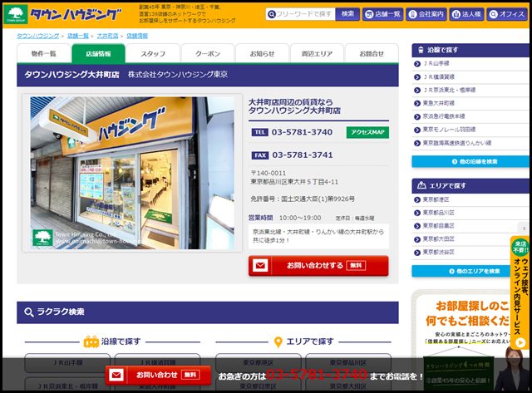Click the green アクセスMAP button
The height and width of the screenshot is (393, 532).
coord(367,132)
